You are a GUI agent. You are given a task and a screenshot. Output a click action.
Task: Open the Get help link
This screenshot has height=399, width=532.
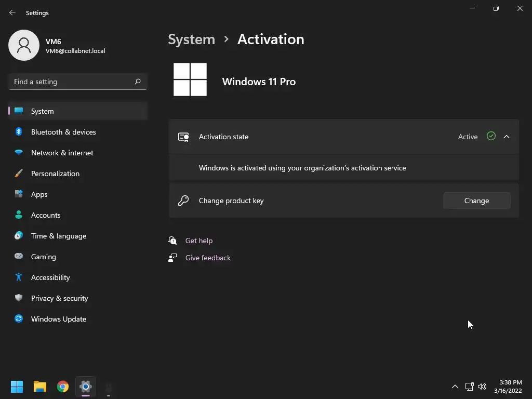click(199, 241)
